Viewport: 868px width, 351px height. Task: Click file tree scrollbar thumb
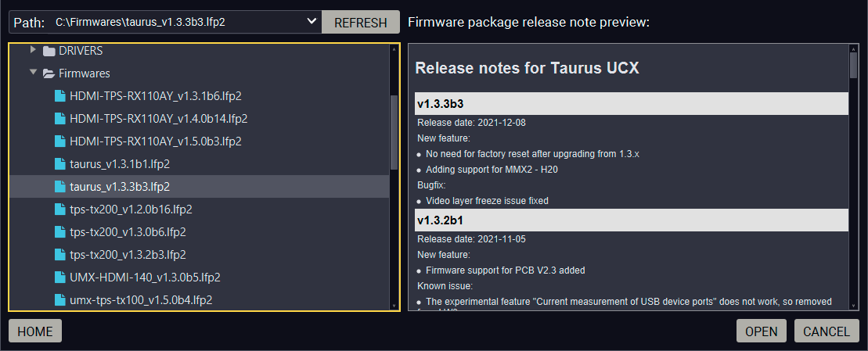(x=394, y=132)
